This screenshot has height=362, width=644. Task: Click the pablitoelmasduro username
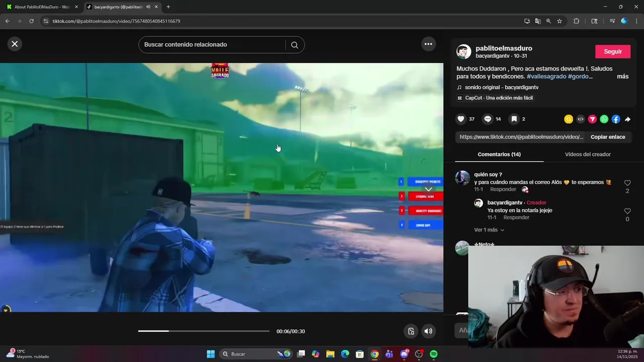504,48
